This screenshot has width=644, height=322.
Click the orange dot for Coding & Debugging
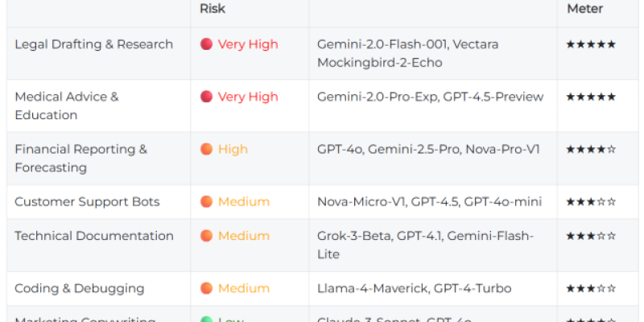206,288
